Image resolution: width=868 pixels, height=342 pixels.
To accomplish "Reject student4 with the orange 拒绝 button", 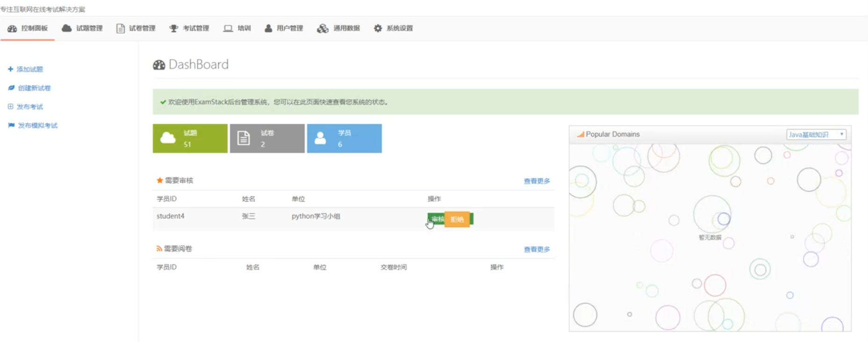I will click(x=457, y=219).
